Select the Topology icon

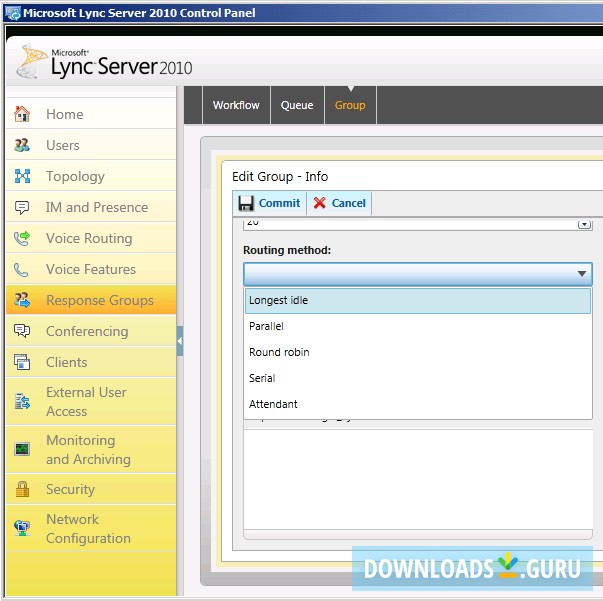22,176
